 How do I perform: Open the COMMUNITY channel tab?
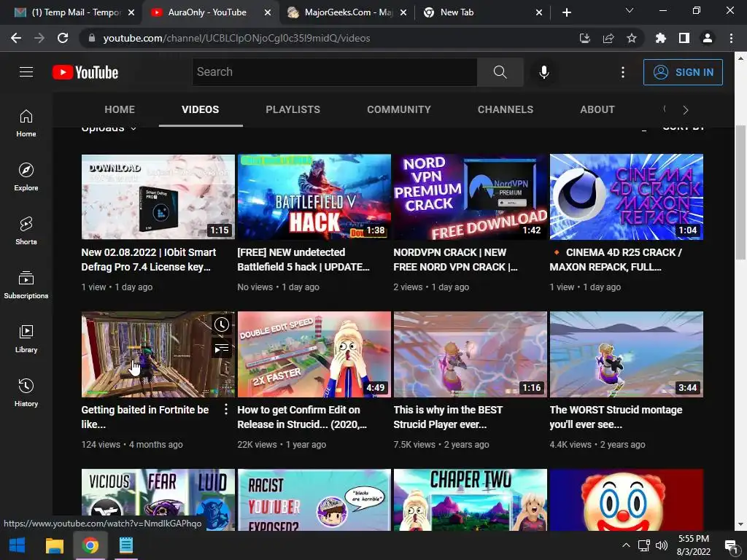399,109
